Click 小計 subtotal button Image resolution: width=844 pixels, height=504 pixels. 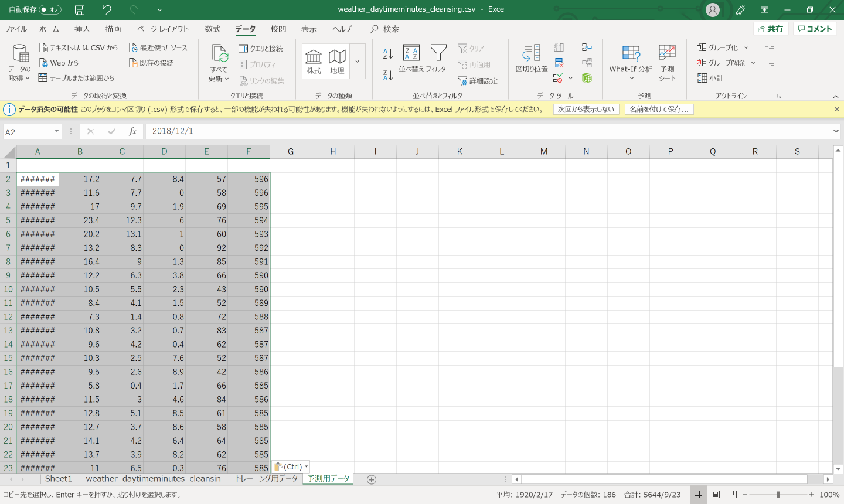pos(710,78)
